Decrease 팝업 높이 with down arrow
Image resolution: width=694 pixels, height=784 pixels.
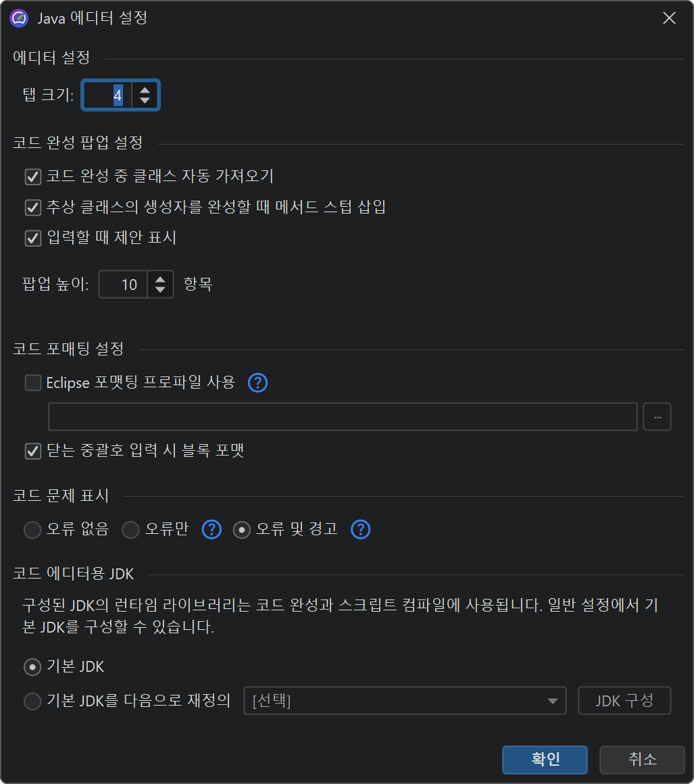tap(159, 290)
